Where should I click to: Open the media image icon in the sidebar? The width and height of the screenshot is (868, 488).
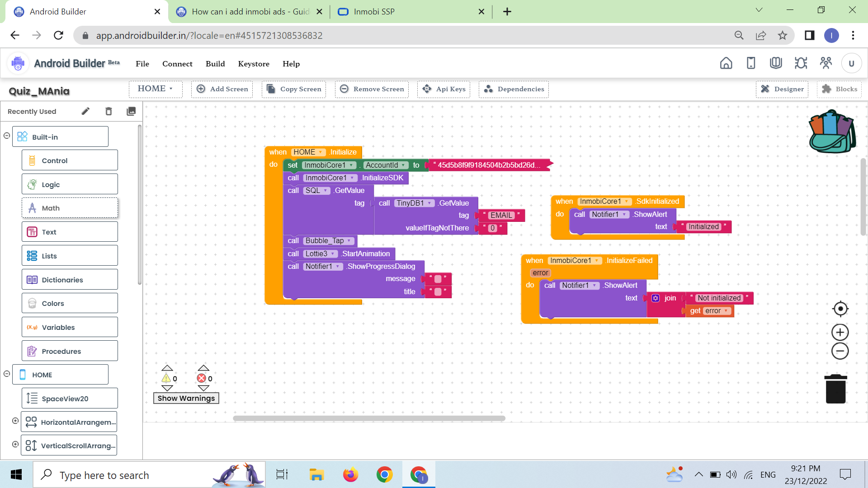(x=131, y=111)
